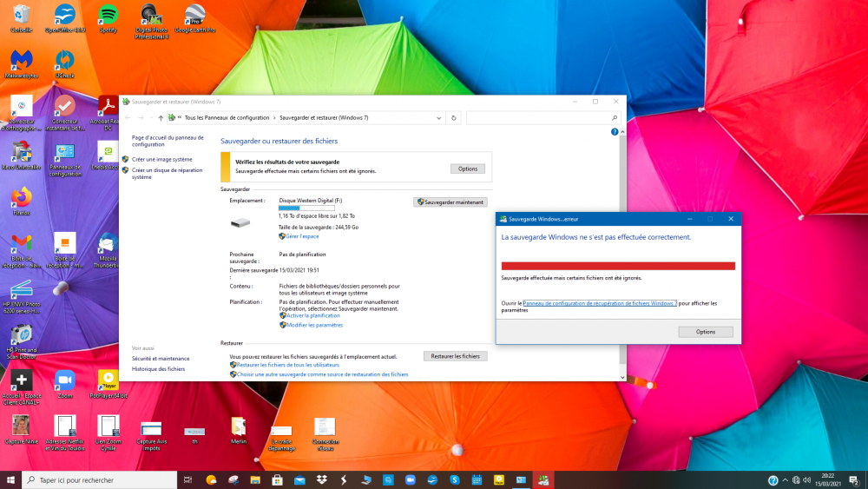This screenshot has height=489, width=868.
Task: Open the Spotify desktop shortcut
Action: point(108,16)
